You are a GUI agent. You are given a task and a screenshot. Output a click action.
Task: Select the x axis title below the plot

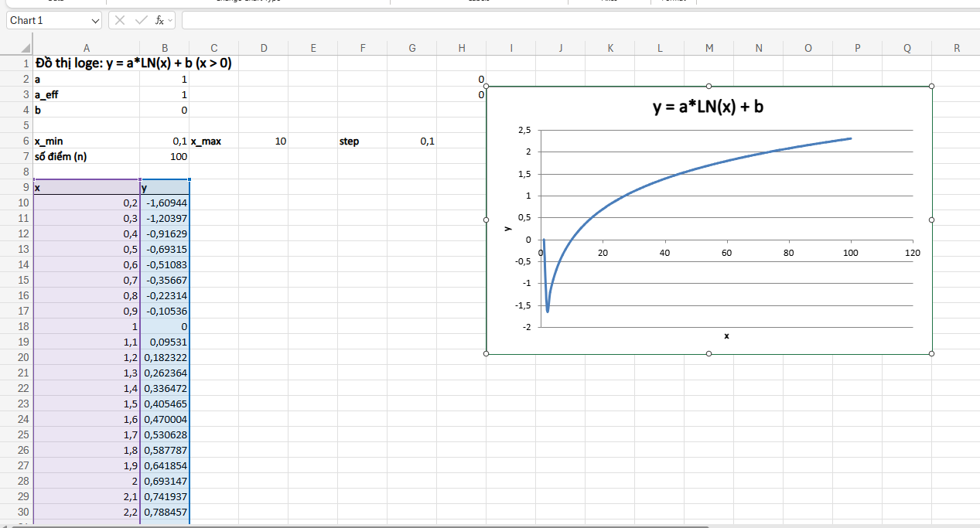(726, 336)
